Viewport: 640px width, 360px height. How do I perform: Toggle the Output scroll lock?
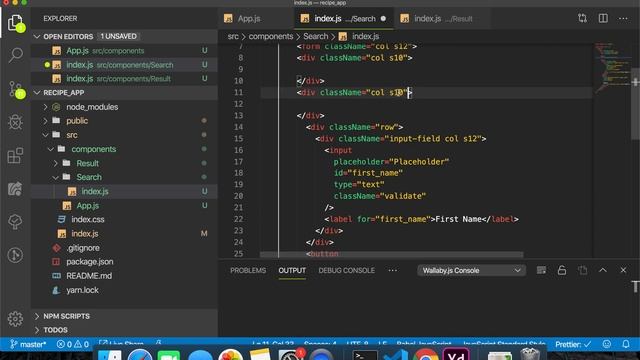[x=562, y=270]
